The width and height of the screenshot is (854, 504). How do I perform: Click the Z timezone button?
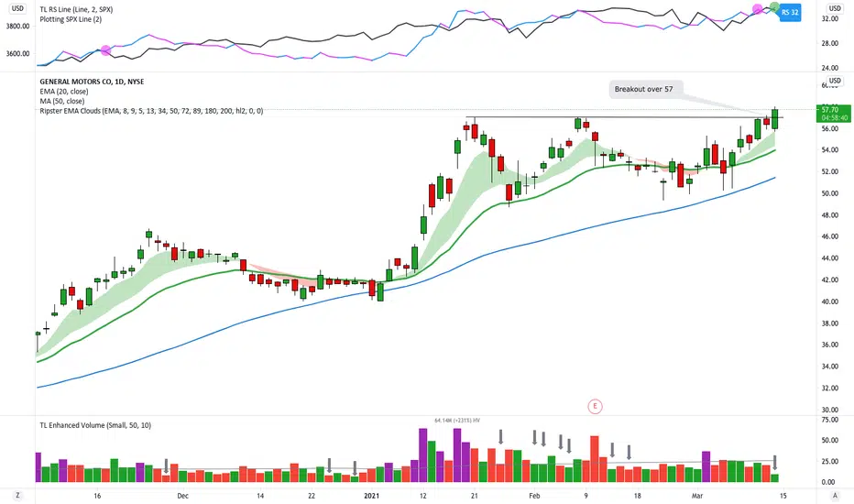tap(17, 495)
